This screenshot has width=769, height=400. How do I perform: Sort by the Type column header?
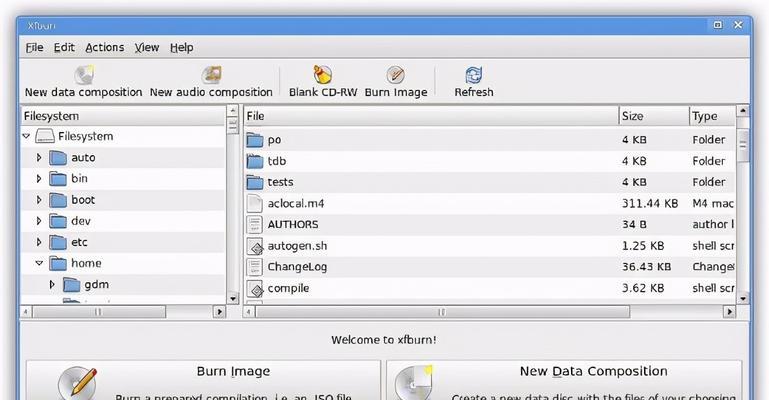point(713,116)
